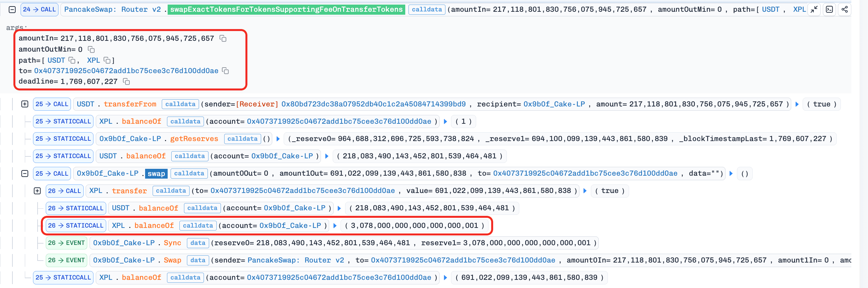Screen dimensions: 868x288
Task: Toggle return arrow on highlighted XPL balanceOf row
Action: pyautogui.click(x=335, y=226)
